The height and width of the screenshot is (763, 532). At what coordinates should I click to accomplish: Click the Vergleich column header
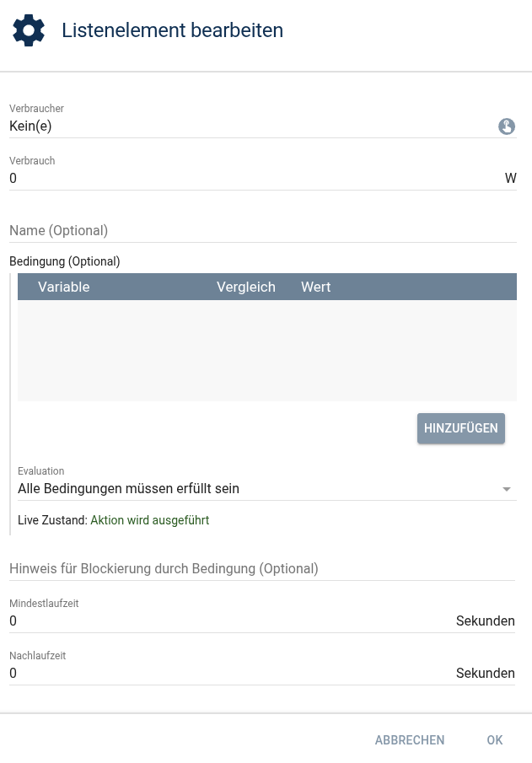point(246,287)
